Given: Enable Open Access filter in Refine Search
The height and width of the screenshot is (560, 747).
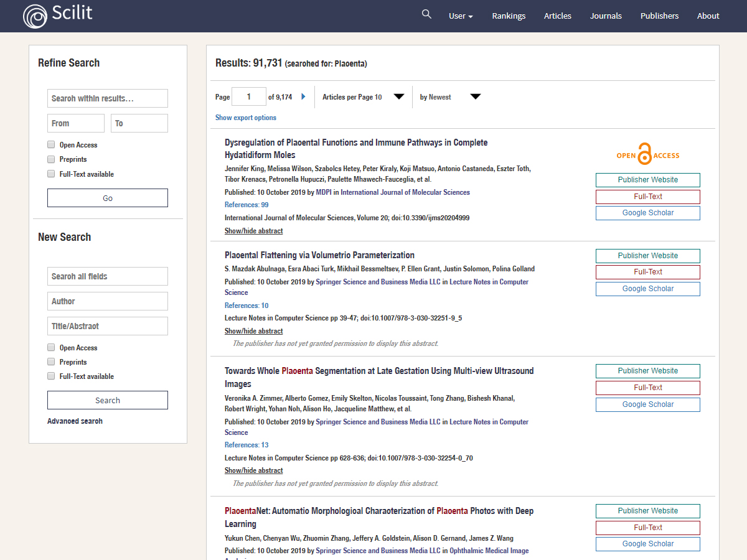Looking at the screenshot, I should click(x=51, y=144).
